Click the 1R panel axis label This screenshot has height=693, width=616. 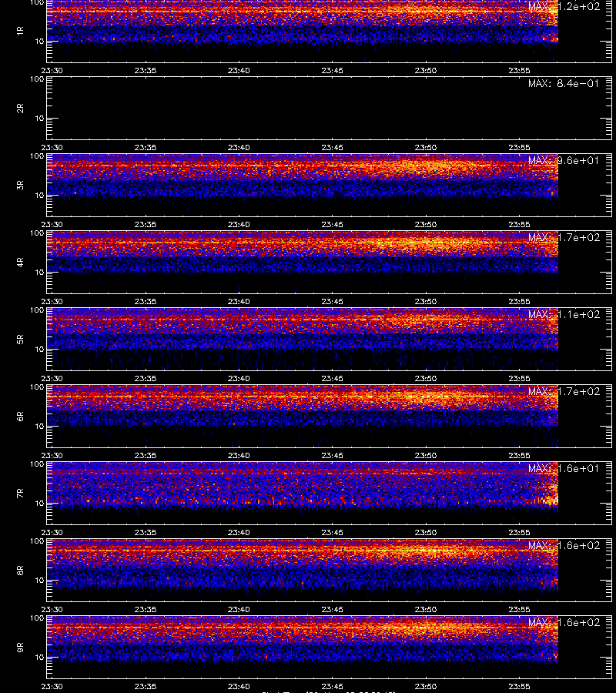pyautogui.click(x=20, y=31)
